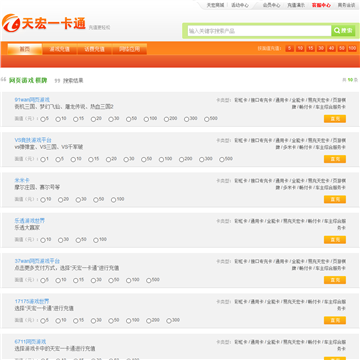Pick quick recharge amount 30 in orange bar
The width and height of the screenshot is (360, 360).
coord(321,48)
